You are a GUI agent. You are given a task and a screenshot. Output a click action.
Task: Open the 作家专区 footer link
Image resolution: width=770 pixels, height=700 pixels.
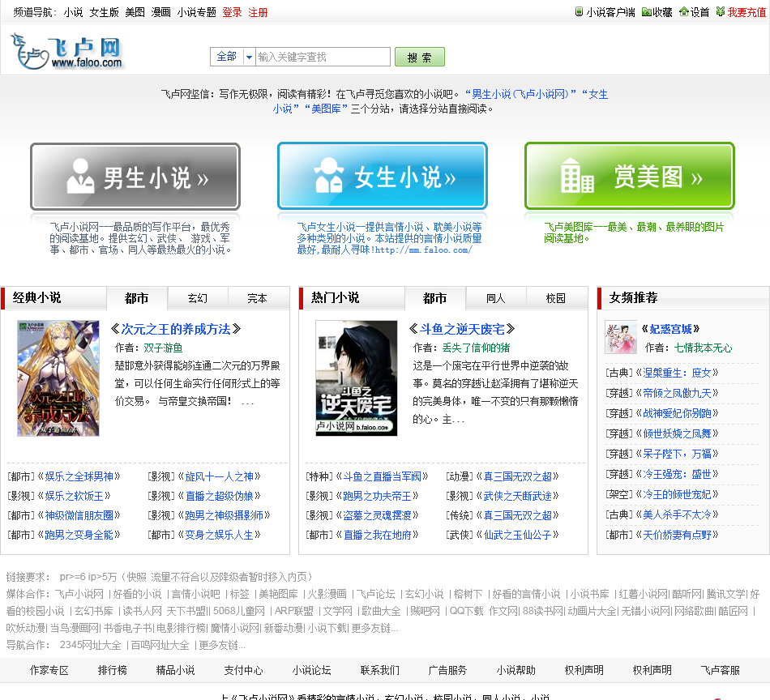[x=49, y=671]
